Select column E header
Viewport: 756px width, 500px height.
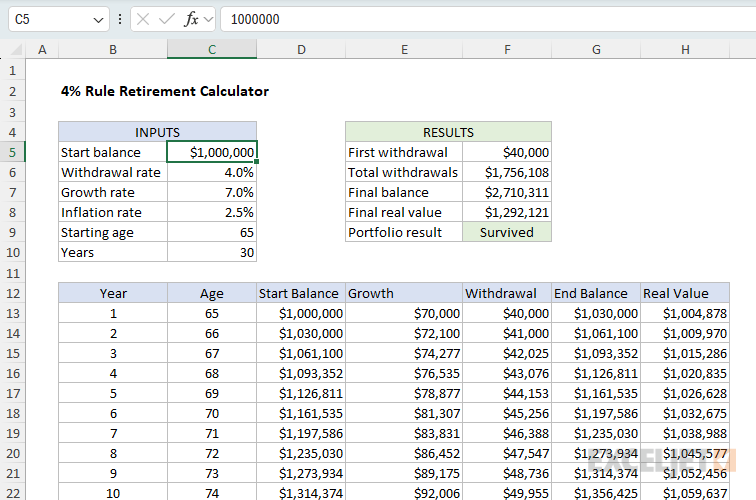(x=404, y=50)
